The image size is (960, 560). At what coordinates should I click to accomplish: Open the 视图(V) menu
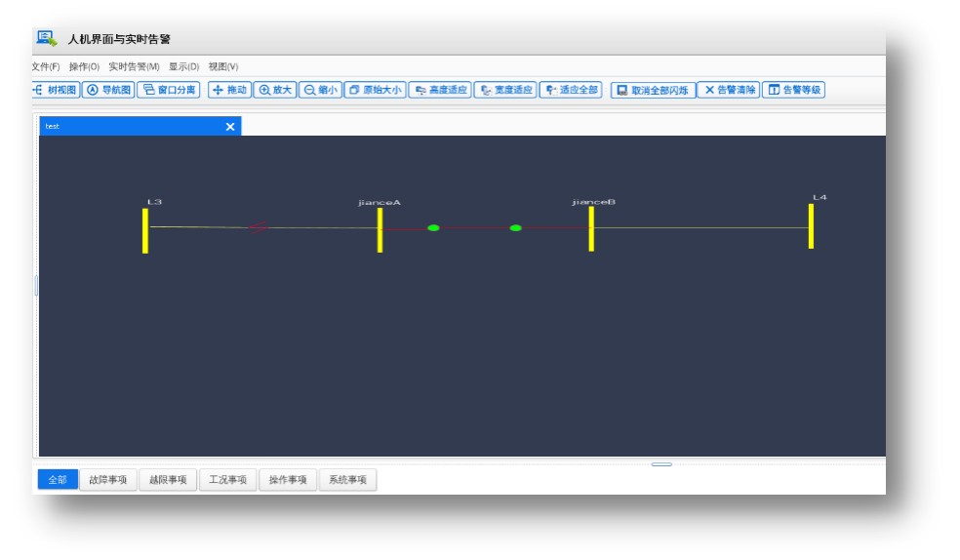222,66
